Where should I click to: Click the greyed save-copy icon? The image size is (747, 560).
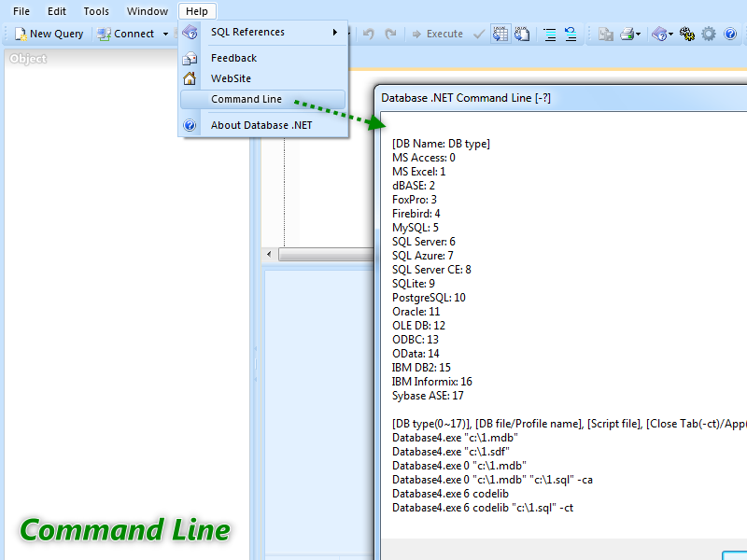[606, 34]
